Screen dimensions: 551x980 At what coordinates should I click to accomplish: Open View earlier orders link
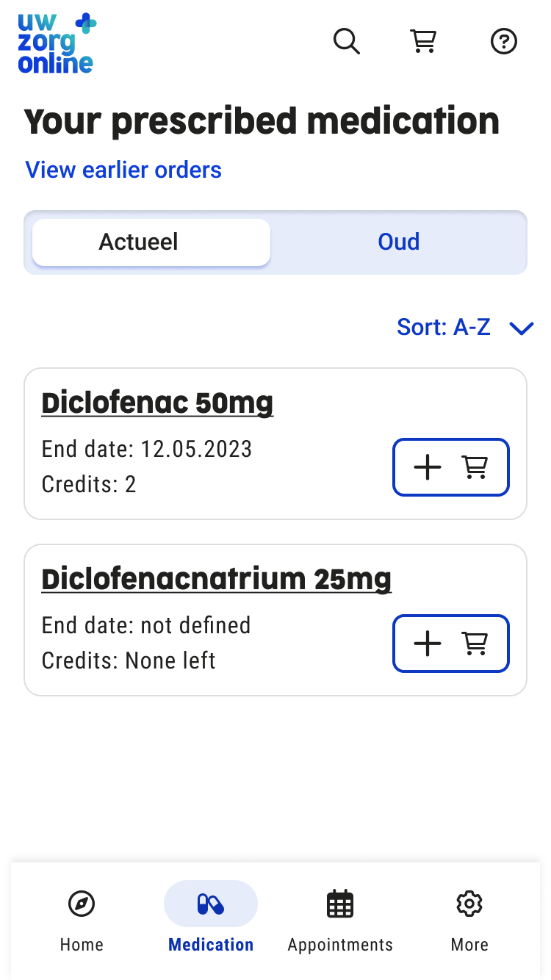[123, 170]
